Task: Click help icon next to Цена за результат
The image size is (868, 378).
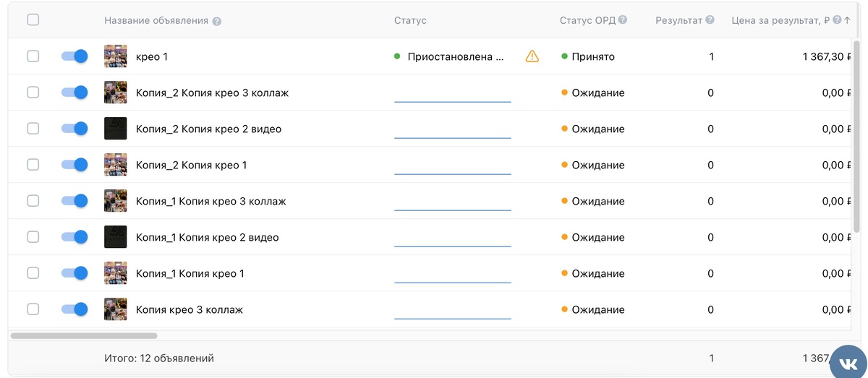Action: 837,20
